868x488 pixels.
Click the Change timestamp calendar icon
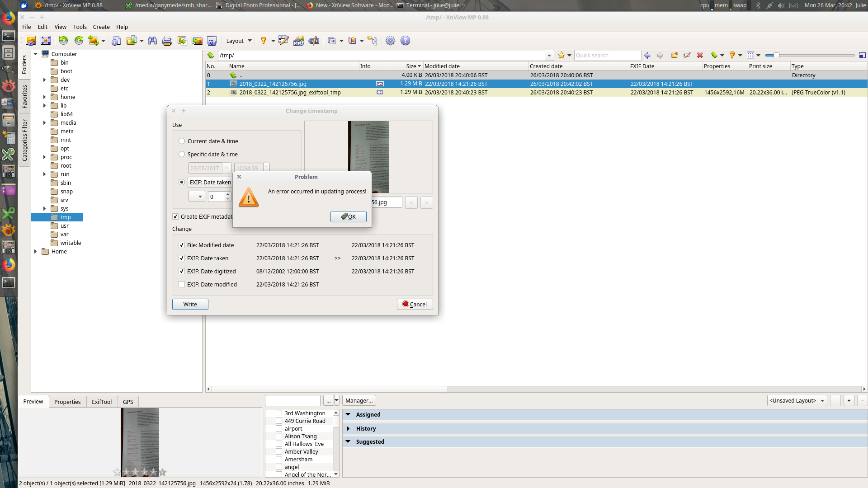coord(298,41)
